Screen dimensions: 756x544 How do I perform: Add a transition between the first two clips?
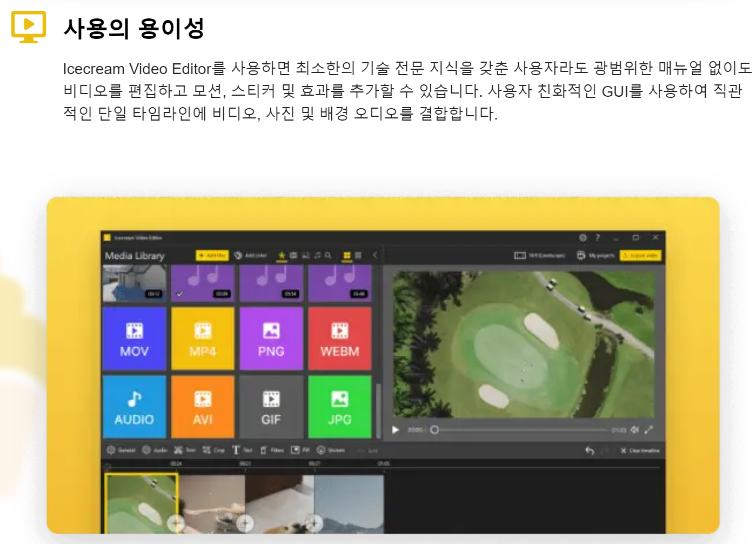175,523
